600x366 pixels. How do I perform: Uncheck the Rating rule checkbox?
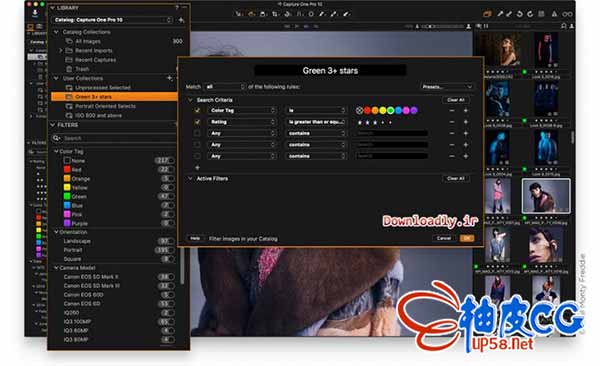(197, 122)
